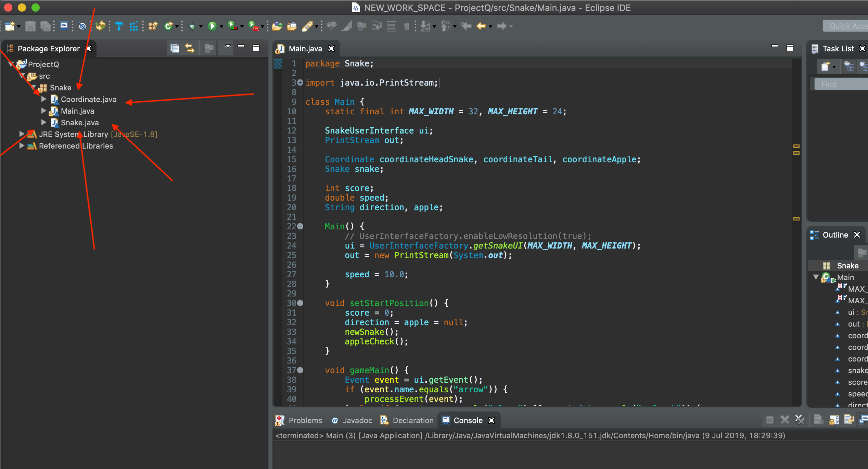Viewport: 868px width, 469px height.
Task: Open the Declaration tab
Action: pyautogui.click(x=413, y=420)
